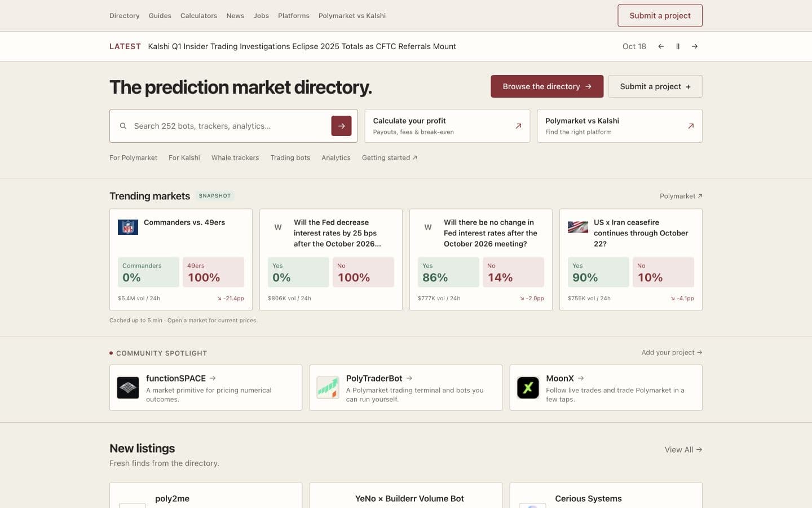This screenshot has height=508, width=812.
Task: Open Polymarket vs Kalshi nav link
Action: 352,16
